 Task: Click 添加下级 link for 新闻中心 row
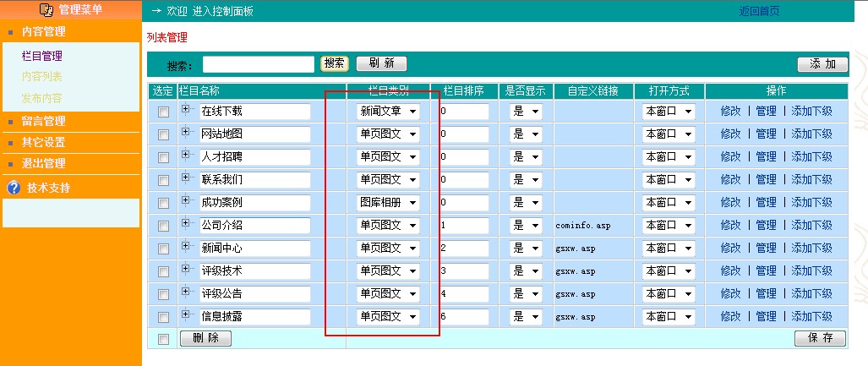click(x=811, y=248)
